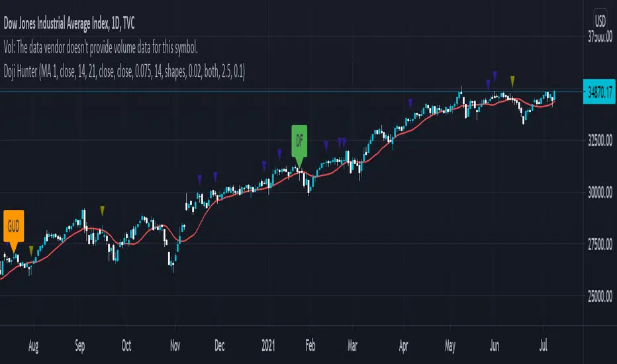Click the Feb label on time axis

click(x=310, y=345)
